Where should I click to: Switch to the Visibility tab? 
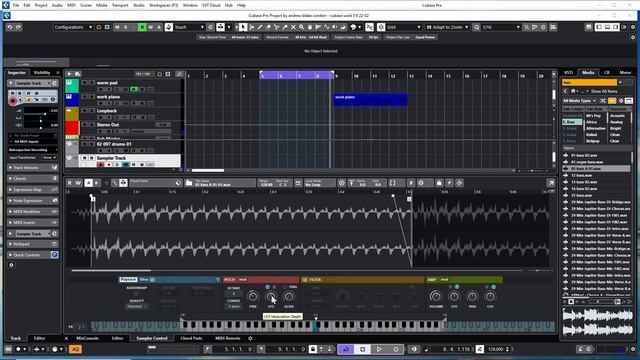pyautogui.click(x=42, y=73)
